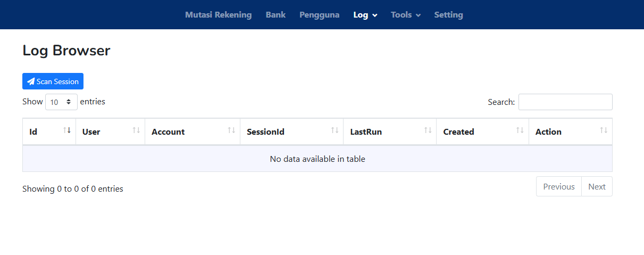Click the sort arrows in Id column
The height and width of the screenshot is (255, 644).
pos(67,130)
